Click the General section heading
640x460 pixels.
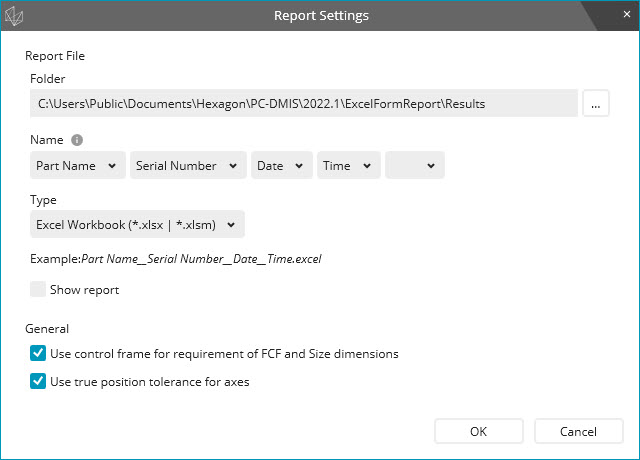click(x=47, y=328)
